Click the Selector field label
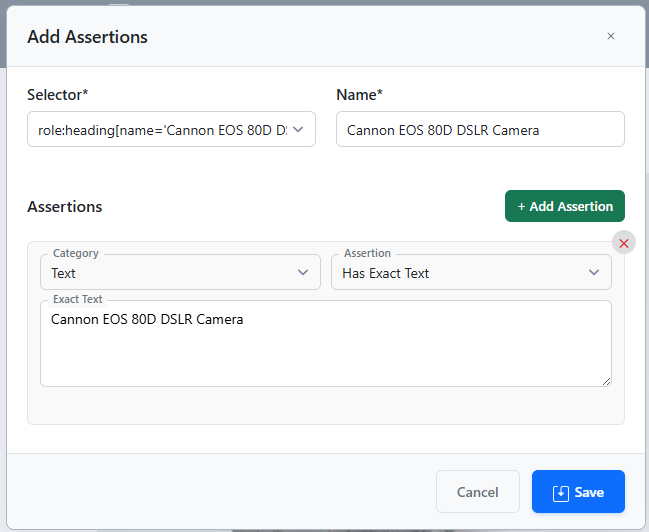Screen dimensions: 649x532 tap(58, 94)
